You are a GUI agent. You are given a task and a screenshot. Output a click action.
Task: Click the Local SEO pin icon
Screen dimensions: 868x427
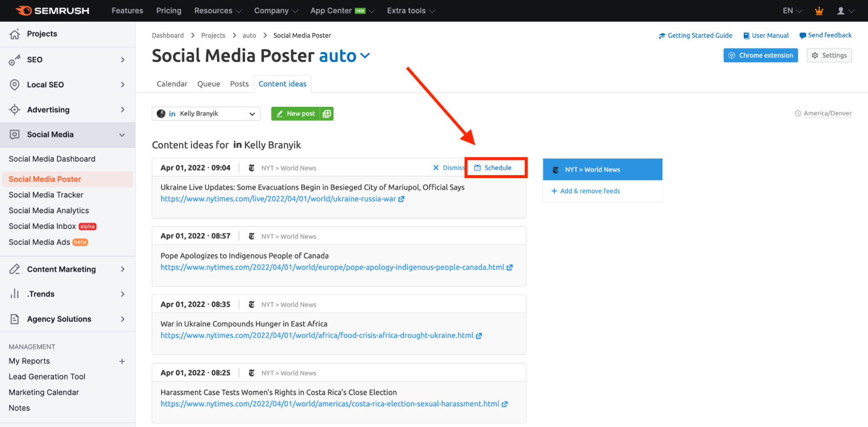coord(15,85)
